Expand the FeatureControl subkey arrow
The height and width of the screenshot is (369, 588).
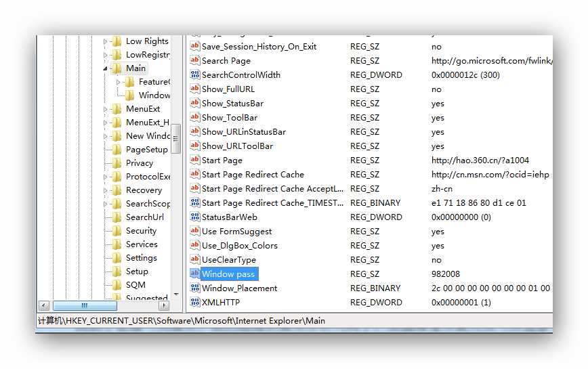[118, 82]
